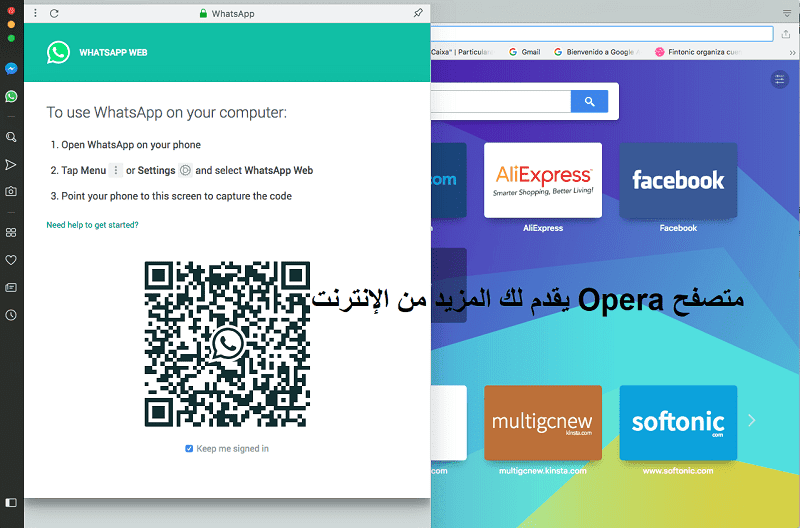Click Need help to get started link

tap(92, 225)
